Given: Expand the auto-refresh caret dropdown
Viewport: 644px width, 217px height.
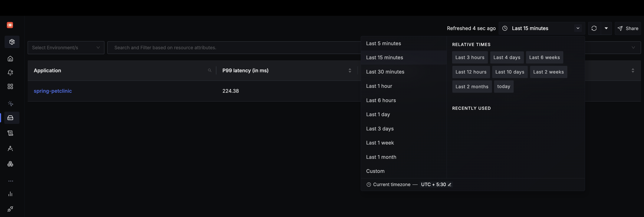Looking at the screenshot, I should tap(606, 28).
